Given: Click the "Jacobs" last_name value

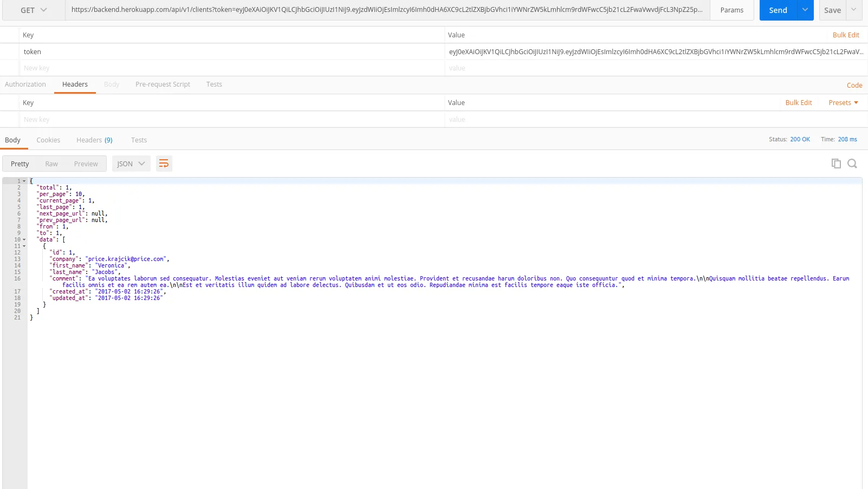Looking at the screenshot, I should click(x=105, y=272).
